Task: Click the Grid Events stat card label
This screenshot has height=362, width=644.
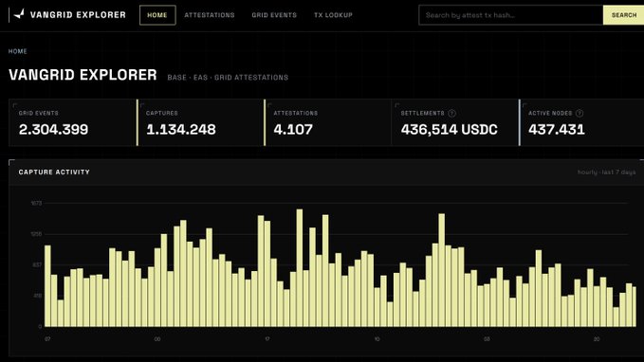Action: pos(39,113)
